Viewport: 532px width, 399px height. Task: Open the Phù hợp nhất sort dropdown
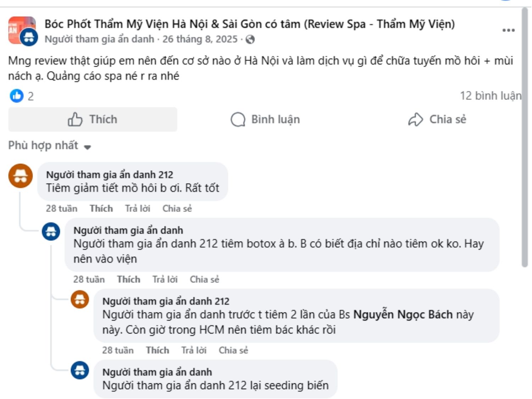[x=44, y=145]
